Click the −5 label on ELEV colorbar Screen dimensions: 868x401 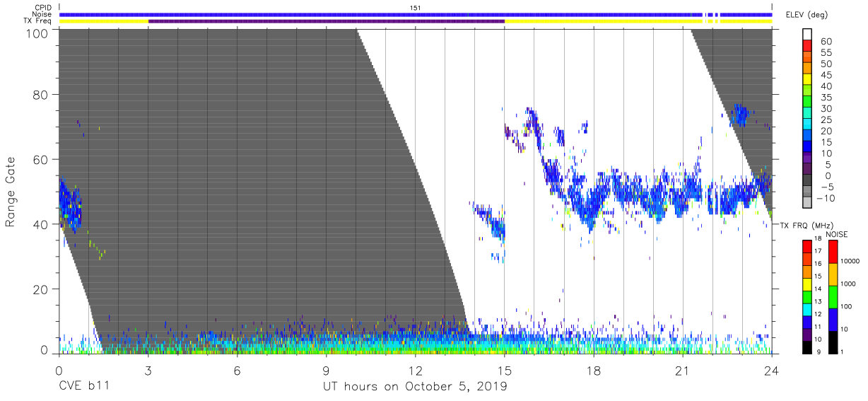tap(826, 187)
